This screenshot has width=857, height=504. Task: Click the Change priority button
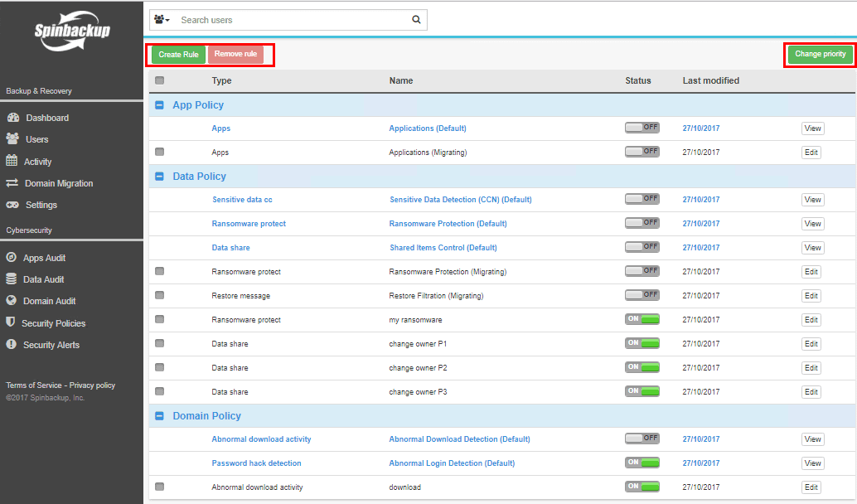point(820,54)
